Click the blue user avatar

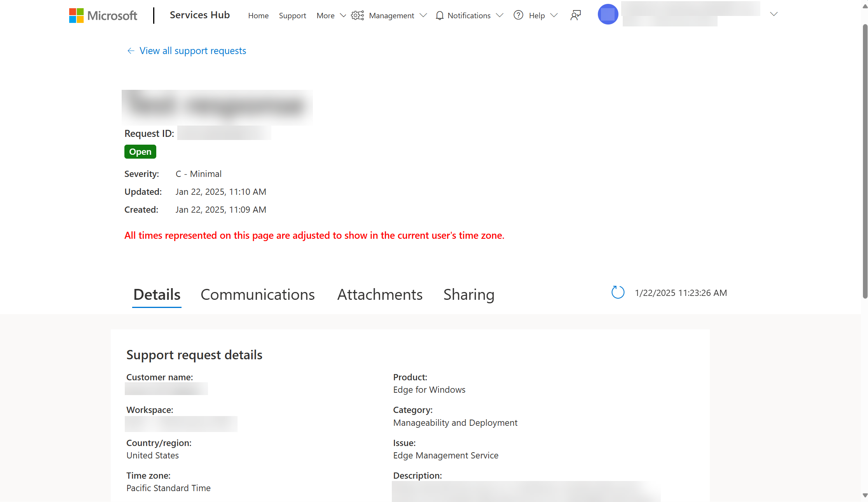[x=608, y=14]
